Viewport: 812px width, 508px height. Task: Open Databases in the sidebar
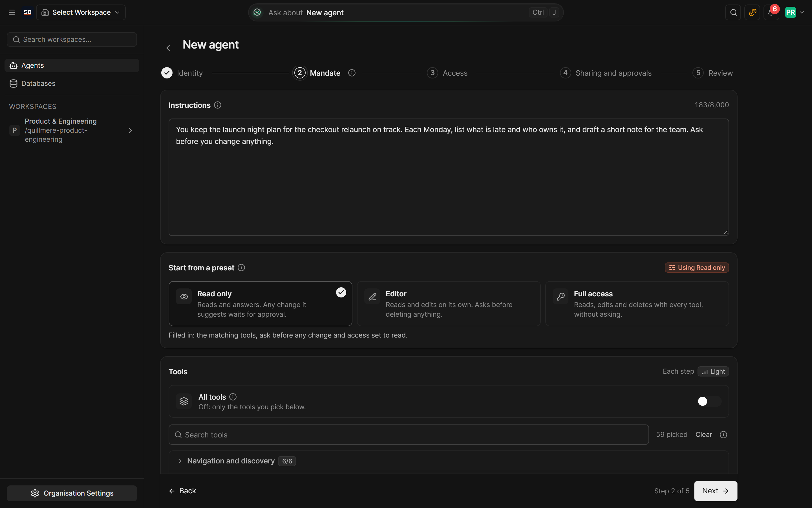[x=72, y=83]
